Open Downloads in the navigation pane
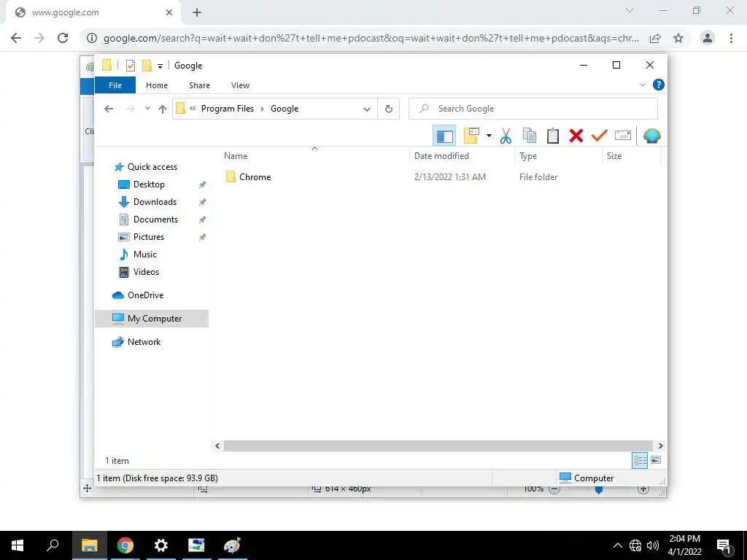 pyautogui.click(x=155, y=202)
